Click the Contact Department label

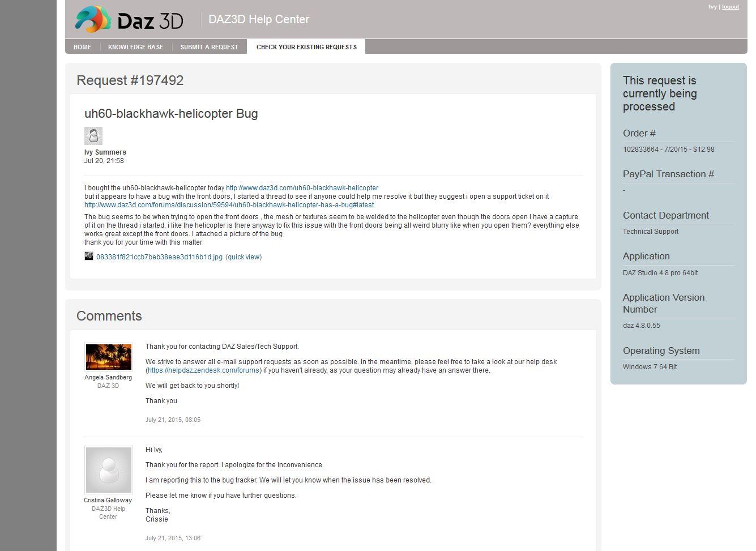click(x=666, y=215)
